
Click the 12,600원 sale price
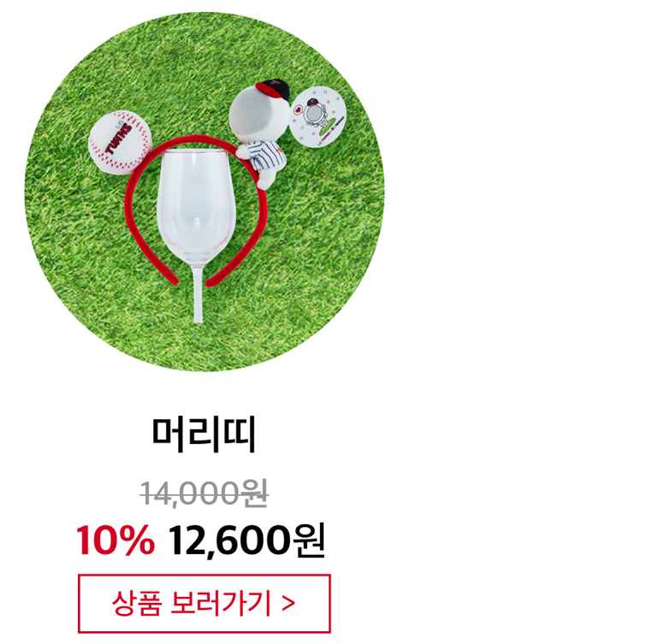[x=246, y=541]
